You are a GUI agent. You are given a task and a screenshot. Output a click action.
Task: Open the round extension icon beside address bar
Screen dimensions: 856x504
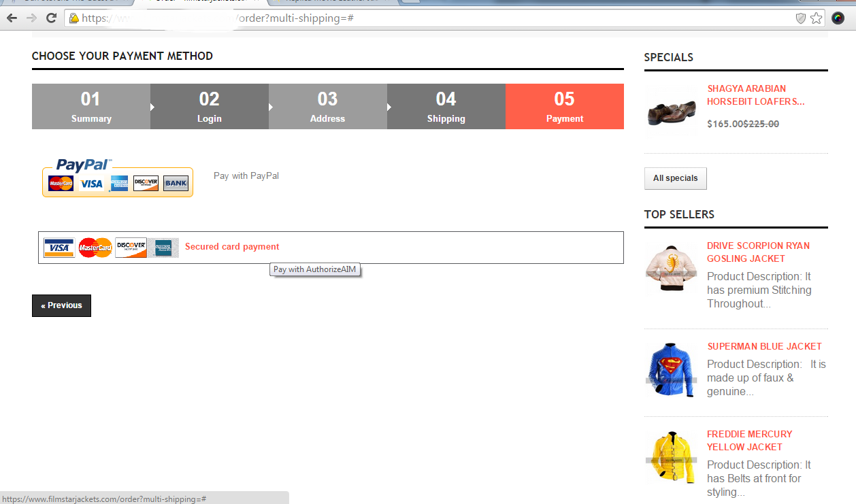pyautogui.click(x=838, y=18)
